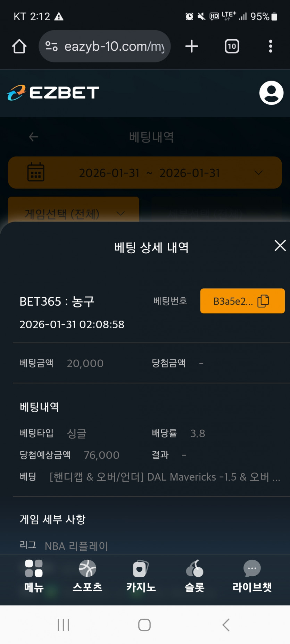Tap the site settings icon in address bar
This screenshot has width=290, height=644.
pyautogui.click(x=52, y=46)
